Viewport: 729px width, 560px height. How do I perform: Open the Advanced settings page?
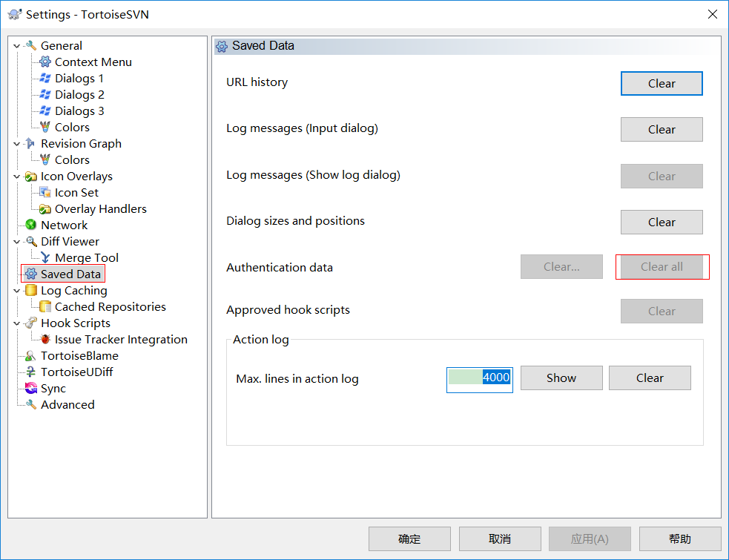[x=67, y=405]
